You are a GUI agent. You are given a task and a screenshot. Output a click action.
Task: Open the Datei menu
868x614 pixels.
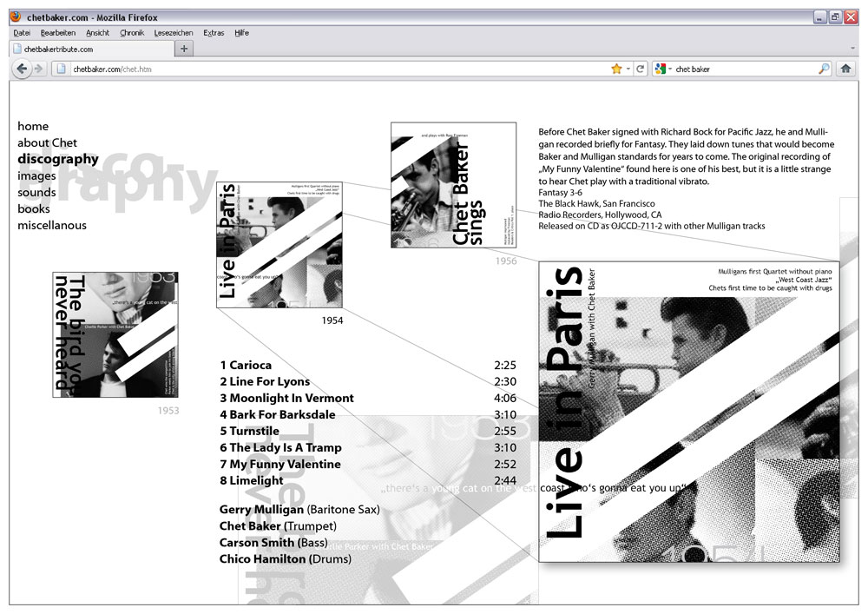[x=23, y=33]
